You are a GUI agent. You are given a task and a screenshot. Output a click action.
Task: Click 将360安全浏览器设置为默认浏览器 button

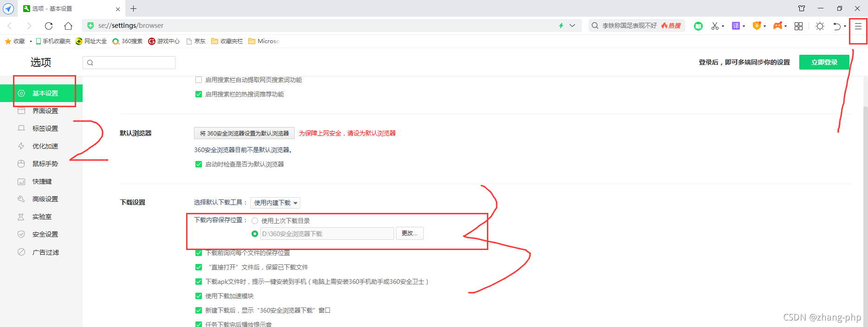[x=244, y=133]
